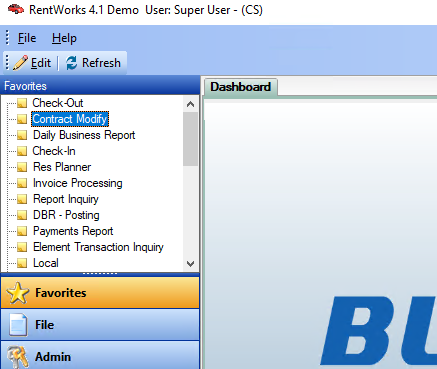
Task: Select Local in Favorites tree
Action: pyautogui.click(x=46, y=263)
